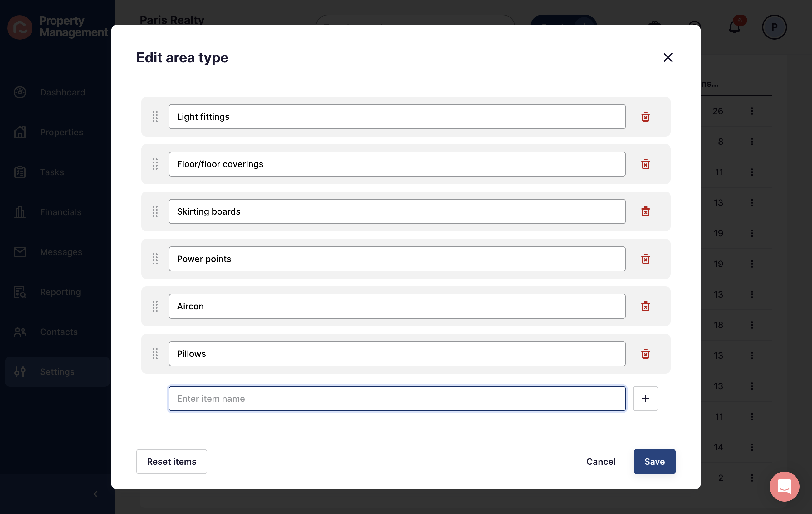Screen dimensions: 812x514
Task: Open the user profile avatar P
Action: point(774,27)
